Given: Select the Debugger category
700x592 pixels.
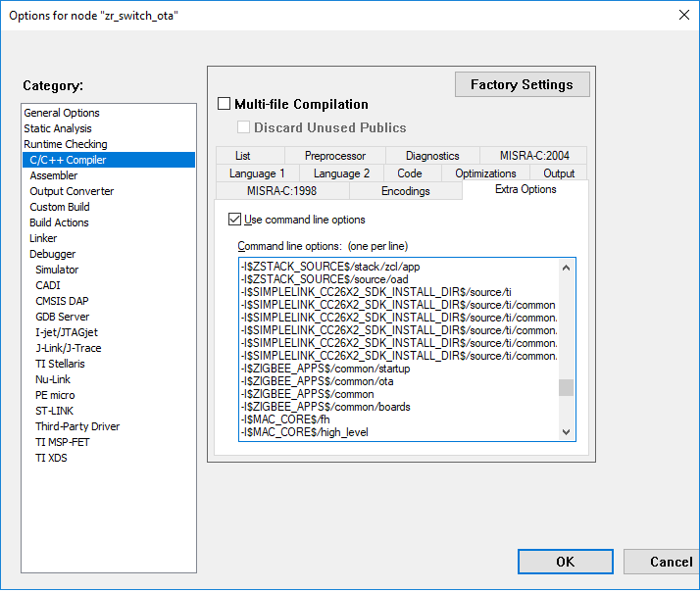Looking at the screenshot, I should pyautogui.click(x=52, y=254).
